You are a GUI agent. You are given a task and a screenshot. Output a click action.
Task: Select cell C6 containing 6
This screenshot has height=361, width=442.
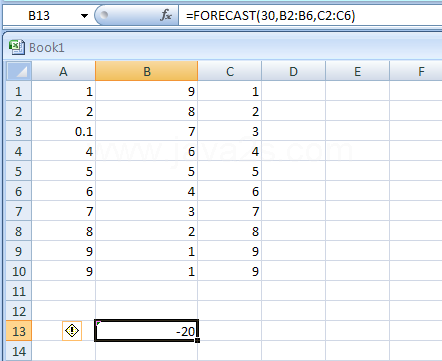coord(230,191)
